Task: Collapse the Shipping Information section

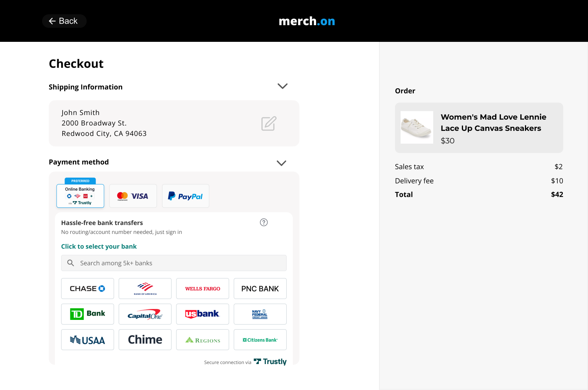Action: coord(282,86)
